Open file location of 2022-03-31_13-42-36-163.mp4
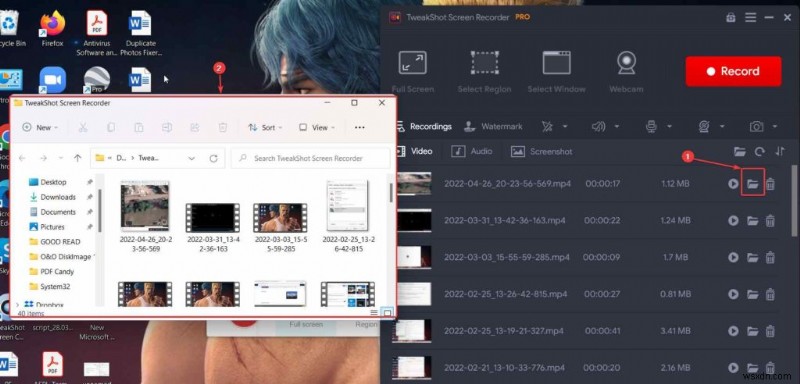This screenshot has height=384, width=800. tap(753, 221)
